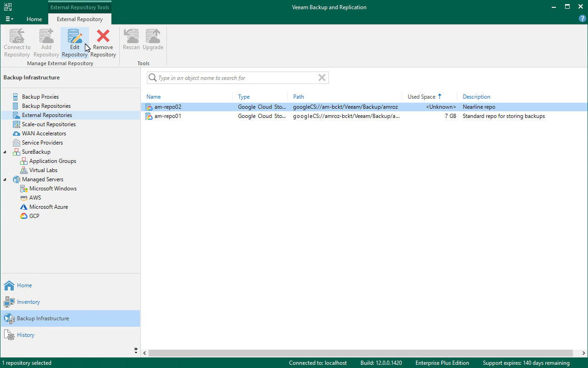Click the Home view house icon
Viewport: 588px width, 368px height.
[x=9, y=285]
